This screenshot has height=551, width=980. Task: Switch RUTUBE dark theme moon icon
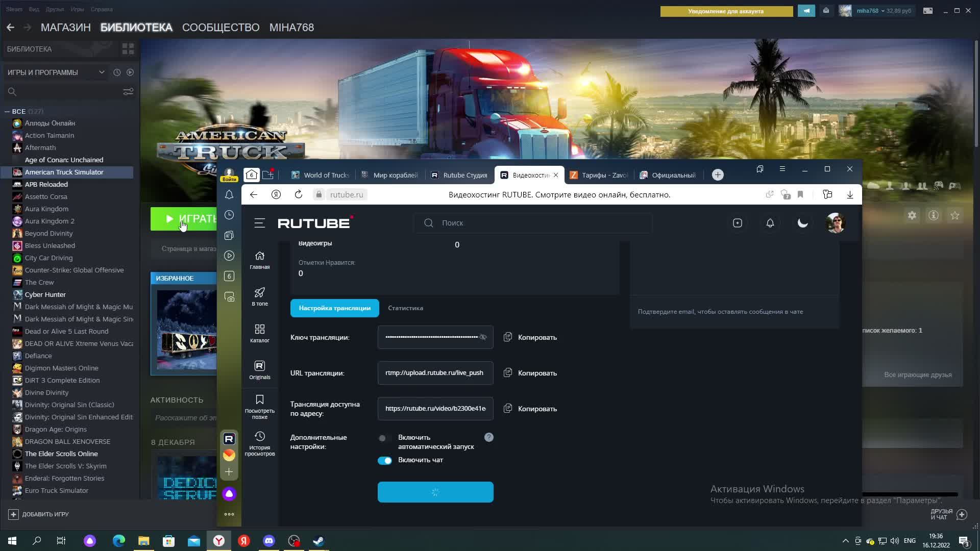pos(802,223)
